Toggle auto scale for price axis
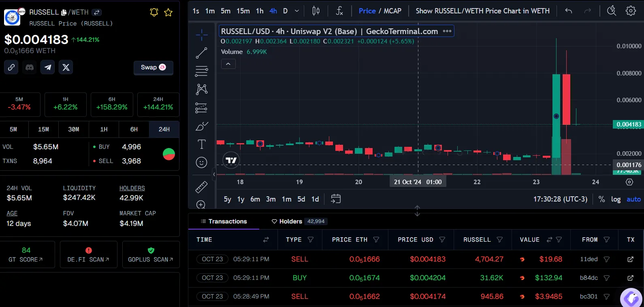 [633, 199]
